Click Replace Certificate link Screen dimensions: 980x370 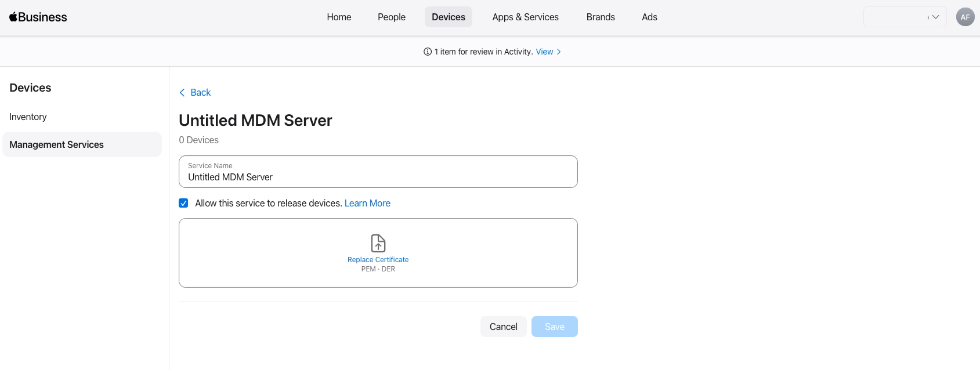click(378, 260)
